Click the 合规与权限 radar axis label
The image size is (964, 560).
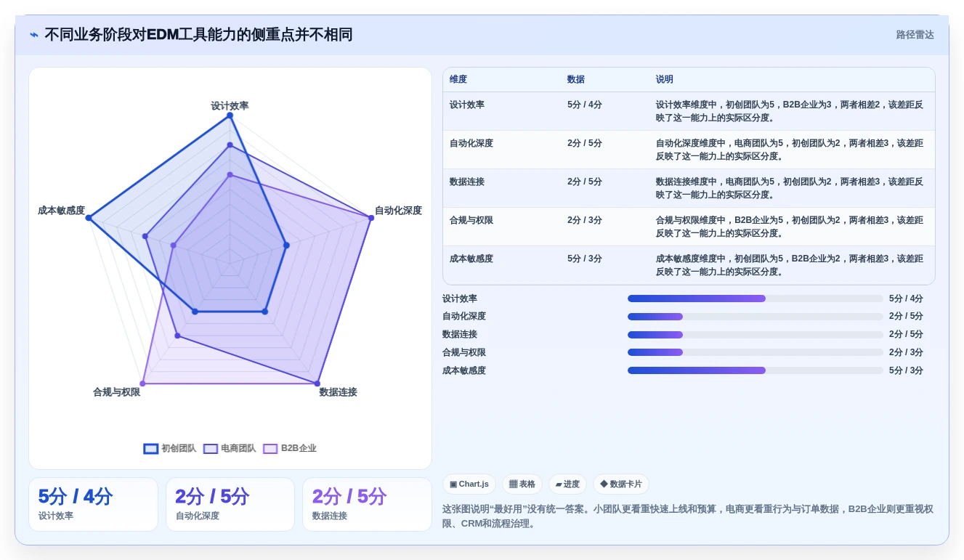pos(116,392)
